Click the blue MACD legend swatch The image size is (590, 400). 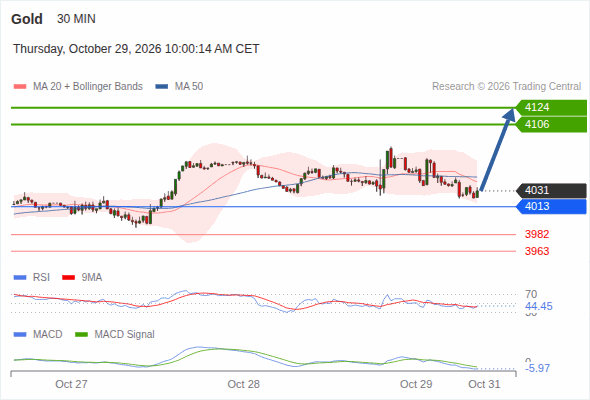coord(20,335)
